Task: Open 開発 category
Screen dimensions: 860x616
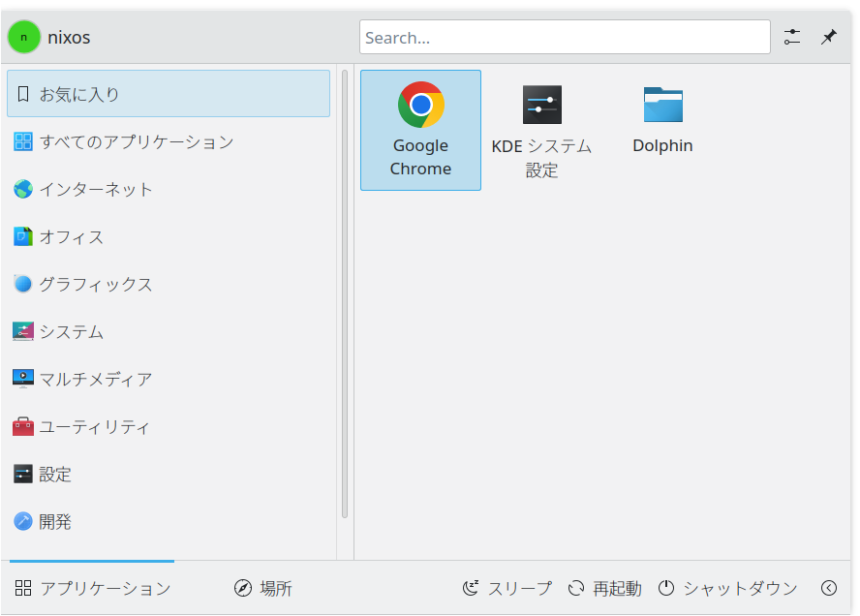Action: point(169,522)
